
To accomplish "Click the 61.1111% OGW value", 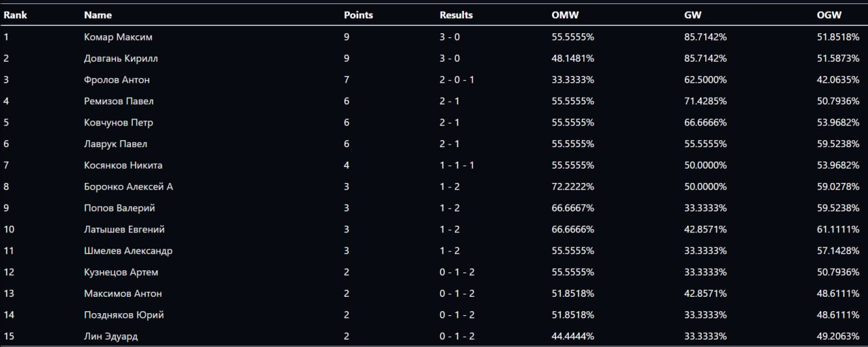I will pyautogui.click(x=838, y=229).
